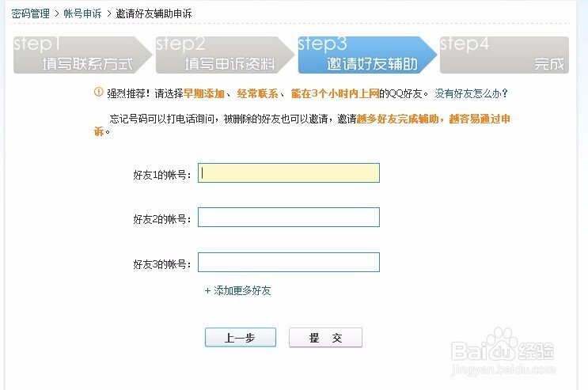Focus the 好友3的帐号 input field
This screenshot has height=390, width=588.
[x=289, y=262]
